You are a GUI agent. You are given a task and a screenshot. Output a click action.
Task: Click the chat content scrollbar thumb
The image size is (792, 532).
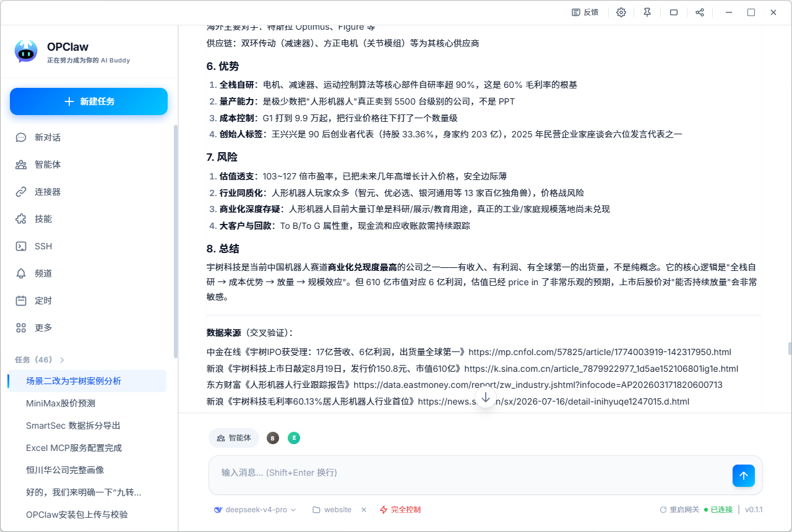coord(790,348)
